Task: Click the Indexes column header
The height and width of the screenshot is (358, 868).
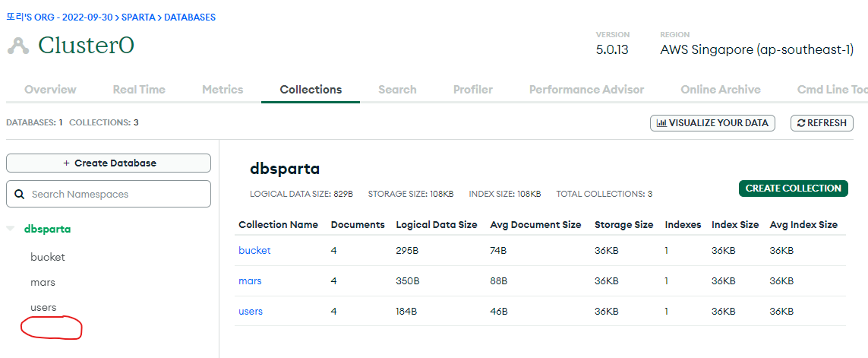Action: click(683, 225)
